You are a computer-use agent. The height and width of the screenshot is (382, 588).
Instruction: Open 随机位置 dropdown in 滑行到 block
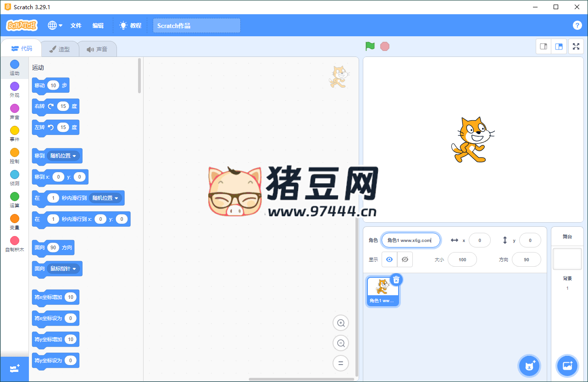(105, 198)
